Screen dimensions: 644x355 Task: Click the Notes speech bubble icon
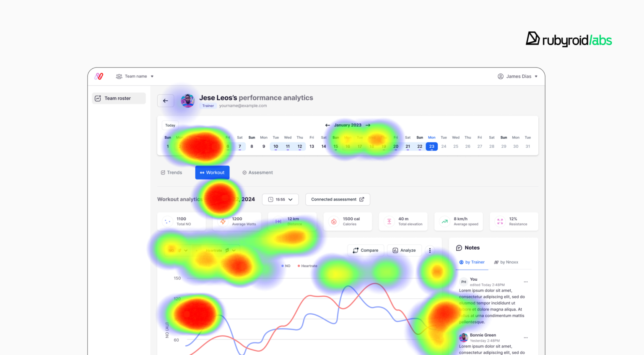point(460,248)
